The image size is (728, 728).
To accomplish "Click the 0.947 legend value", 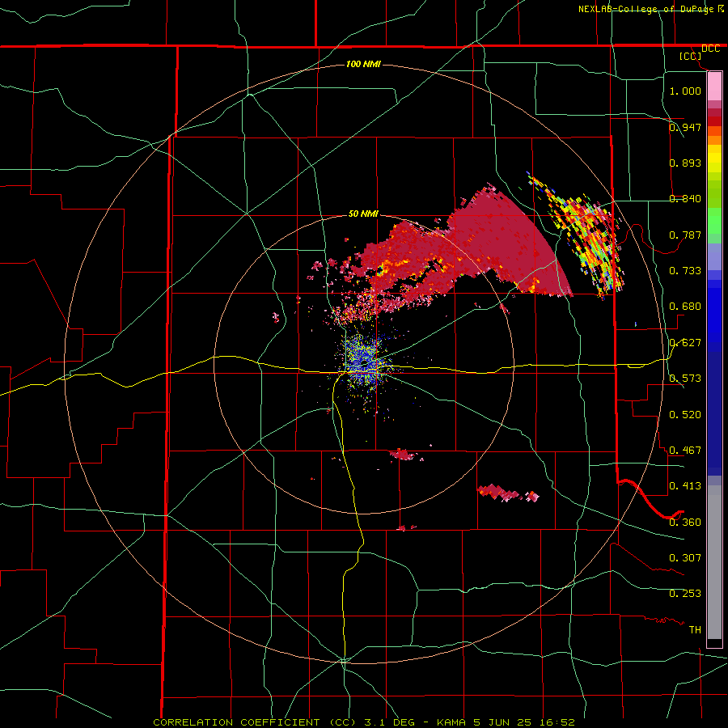I will [x=685, y=127].
